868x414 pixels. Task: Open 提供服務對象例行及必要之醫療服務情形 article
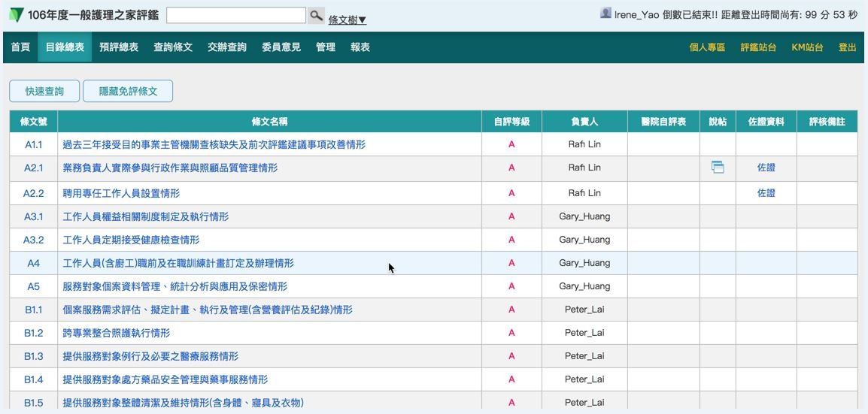[x=150, y=356]
